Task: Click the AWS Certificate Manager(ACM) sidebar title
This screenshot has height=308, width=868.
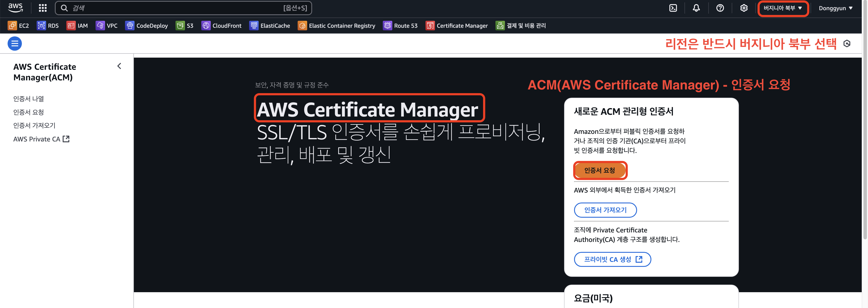Action: click(x=45, y=72)
